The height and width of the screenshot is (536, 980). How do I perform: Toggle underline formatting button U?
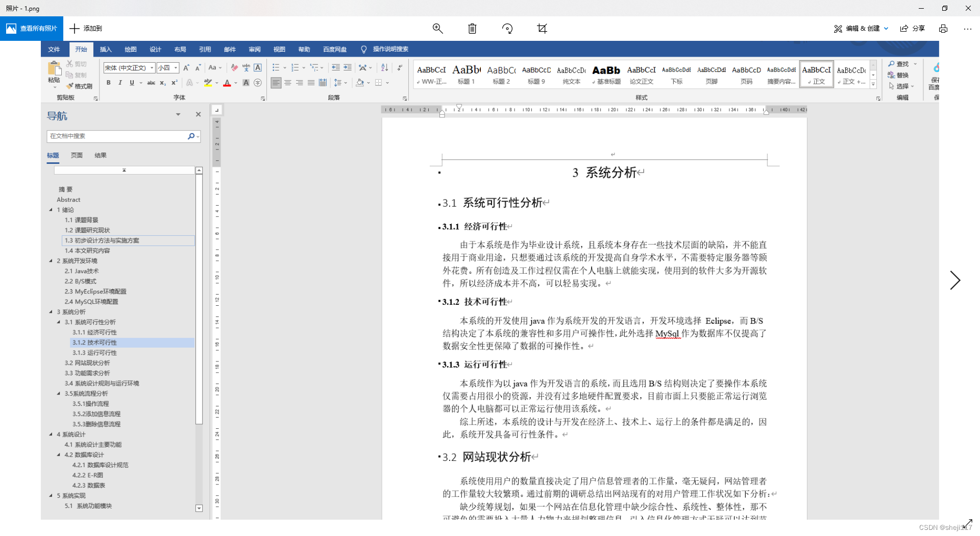[132, 83]
